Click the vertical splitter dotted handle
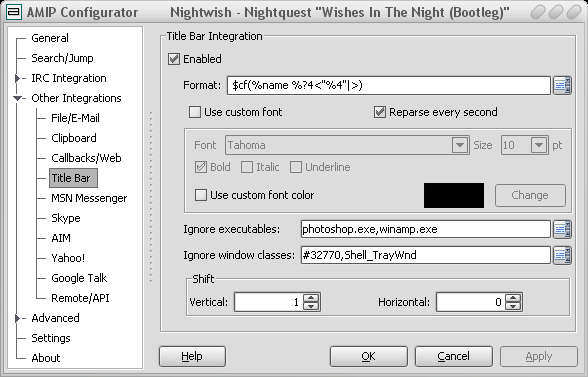The width and height of the screenshot is (588, 377). tap(151, 197)
